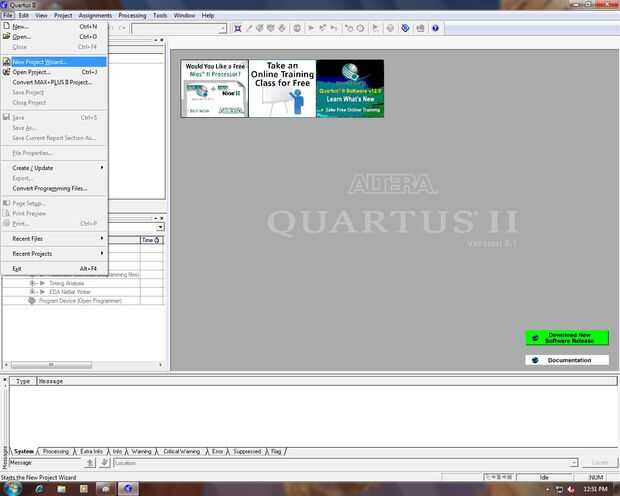Switch to the Error messages tab

(217, 451)
